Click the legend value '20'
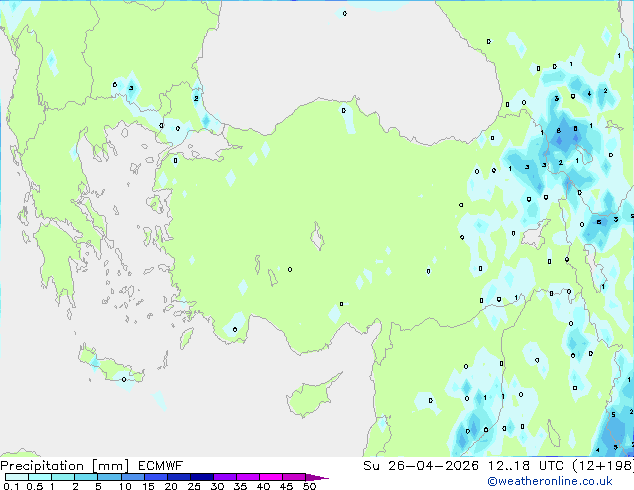The image size is (634, 490). [x=171, y=486]
